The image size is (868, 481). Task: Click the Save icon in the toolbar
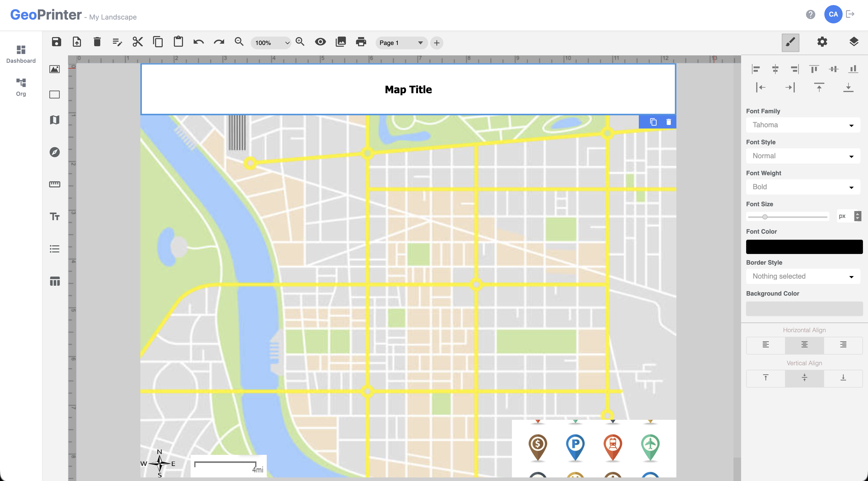tap(56, 42)
